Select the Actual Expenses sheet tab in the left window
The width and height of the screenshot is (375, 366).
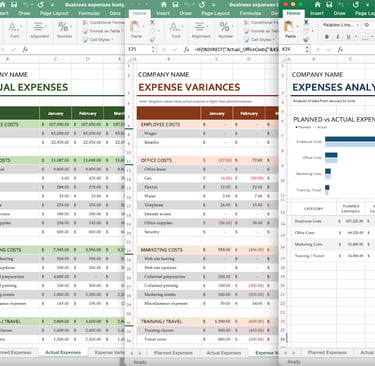pyautogui.click(x=63, y=352)
